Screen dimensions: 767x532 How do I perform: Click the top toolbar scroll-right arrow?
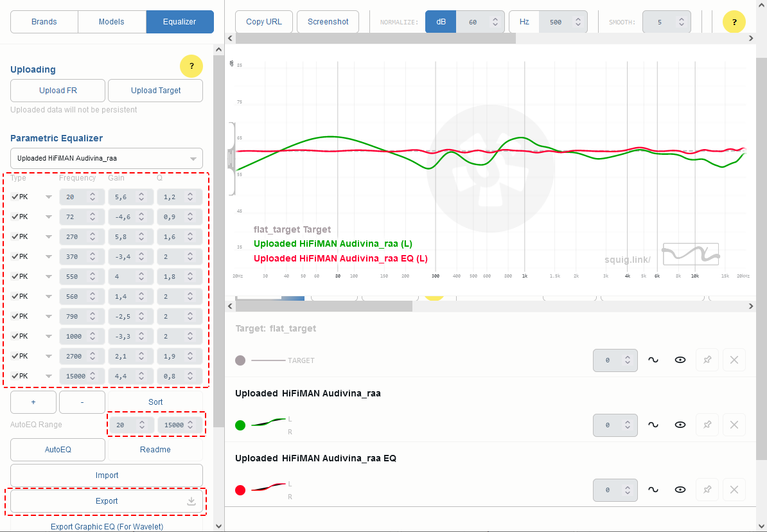(x=751, y=38)
